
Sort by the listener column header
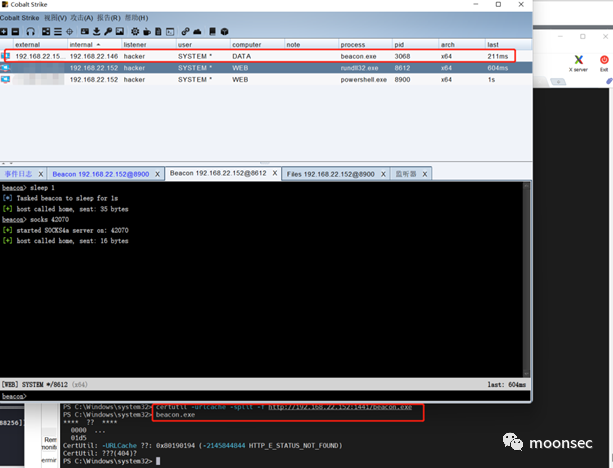click(149, 45)
